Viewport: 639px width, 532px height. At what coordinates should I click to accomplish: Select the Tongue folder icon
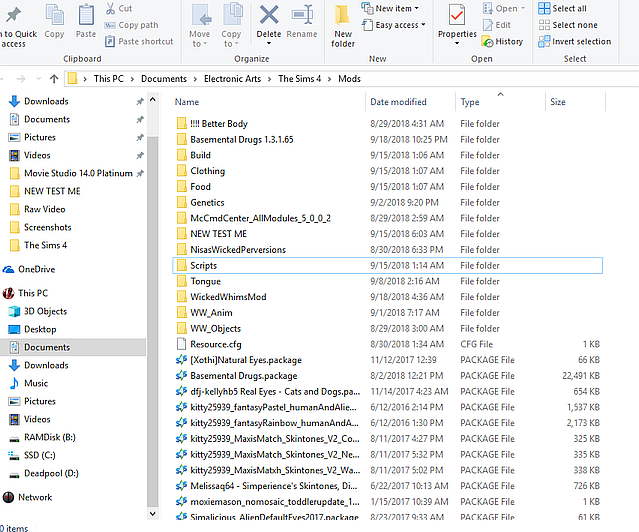coord(182,281)
